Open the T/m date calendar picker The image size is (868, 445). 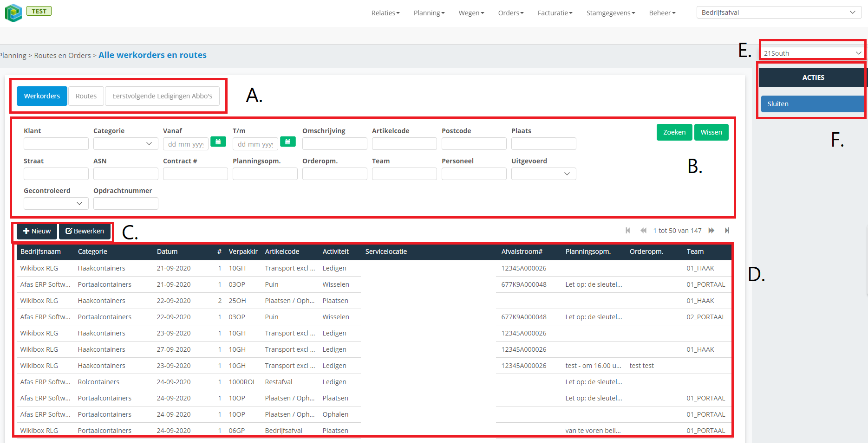(288, 142)
